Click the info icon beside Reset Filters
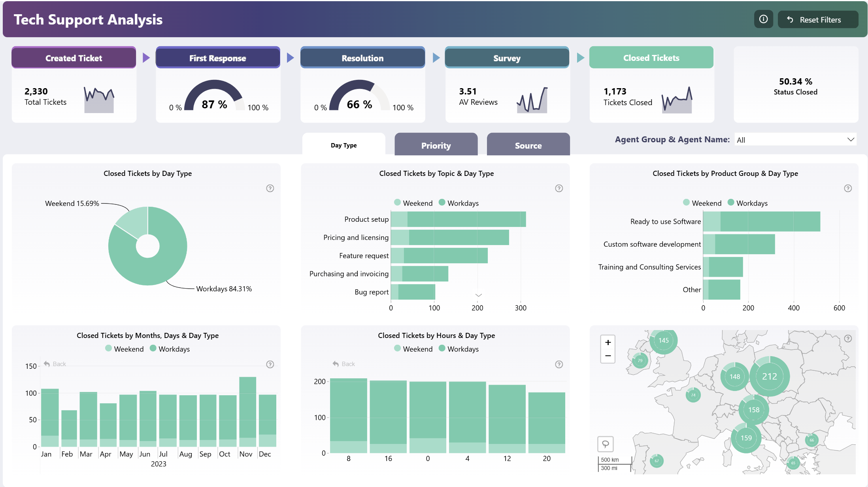The image size is (868, 487). pyautogui.click(x=763, y=19)
